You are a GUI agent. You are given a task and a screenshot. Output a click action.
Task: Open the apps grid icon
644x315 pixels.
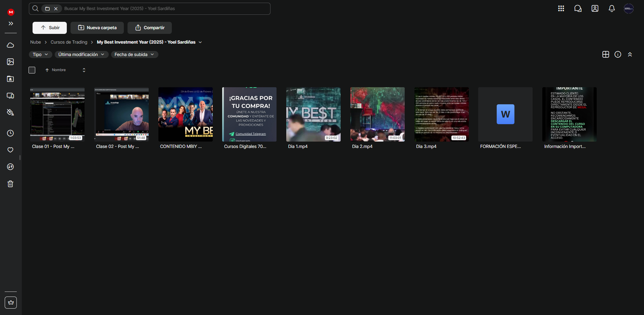coord(561,9)
